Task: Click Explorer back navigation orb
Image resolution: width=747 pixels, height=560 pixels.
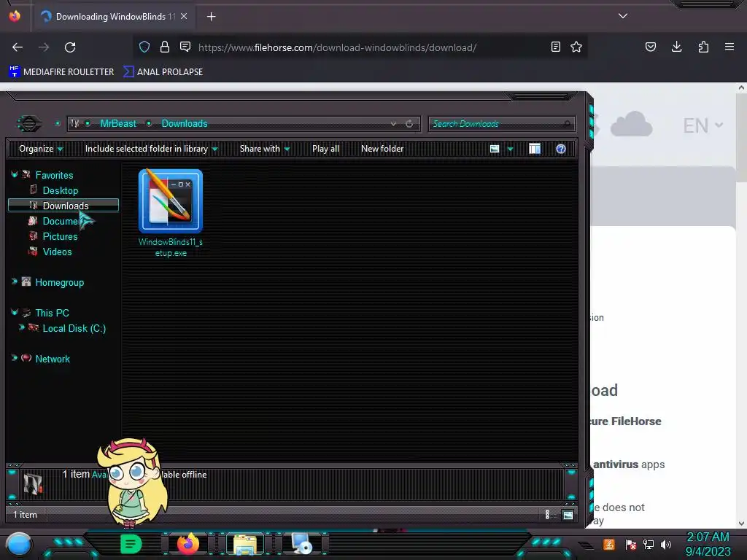Action: (x=29, y=124)
